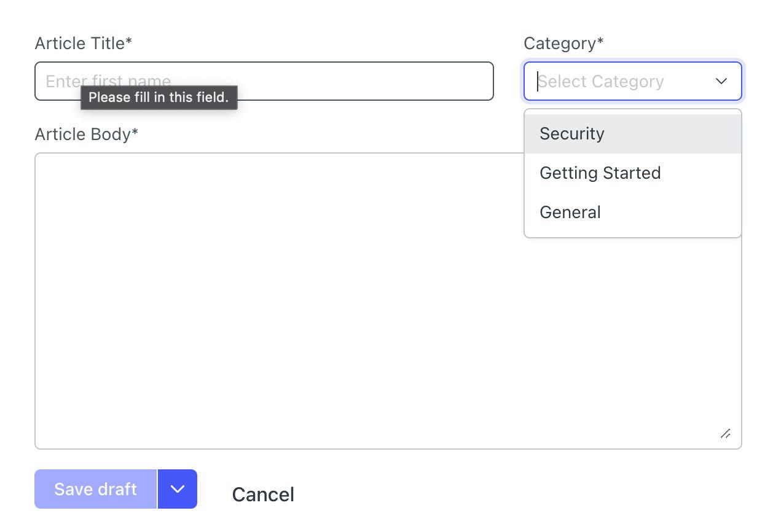Image resolution: width=773 pixels, height=532 pixels.
Task: Click the asterisk beside Article Title label
Action: 129,42
